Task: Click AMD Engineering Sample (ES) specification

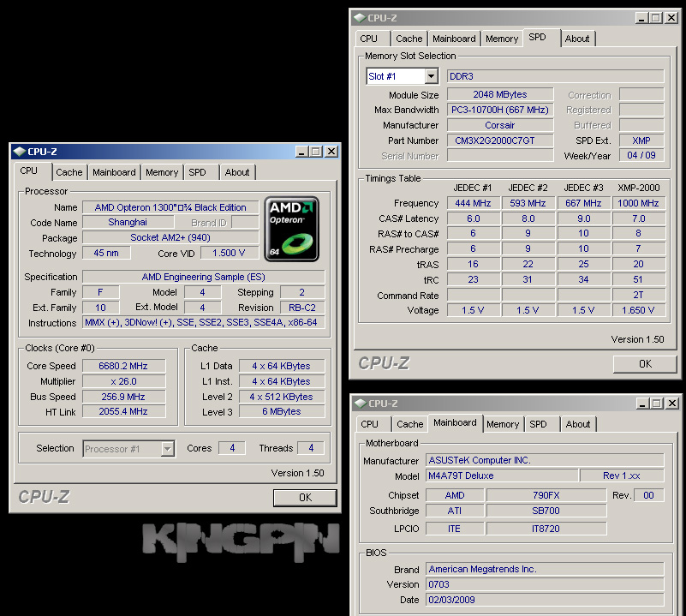Action: [x=204, y=277]
